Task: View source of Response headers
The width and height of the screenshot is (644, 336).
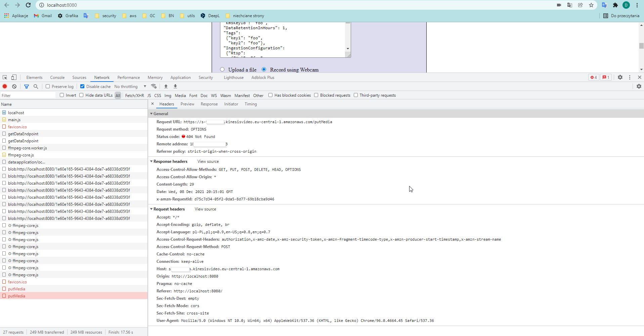Action: (208, 161)
